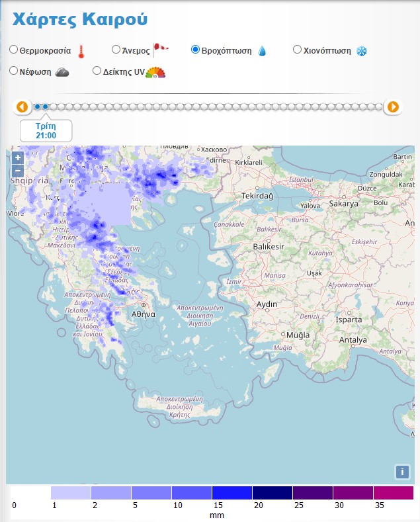Screen dimensions: 420x522
Task: Click Хасково label on the map
Action: tap(214, 150)
